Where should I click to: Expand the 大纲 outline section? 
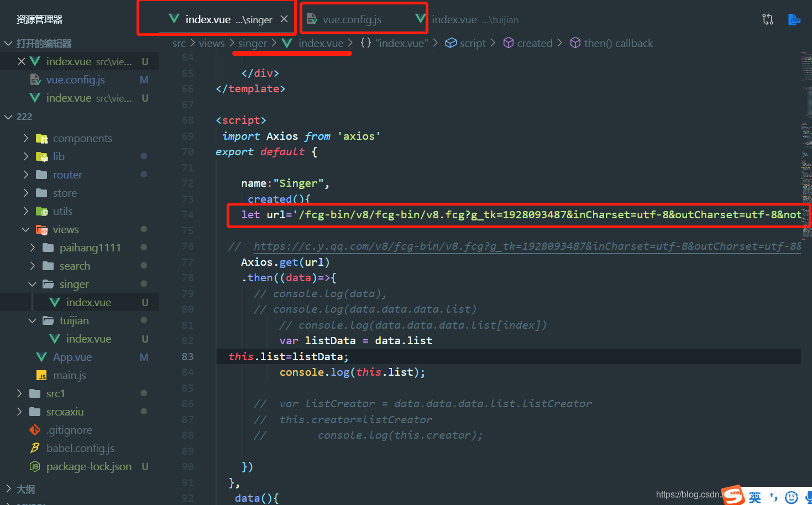[x=8, y=489]
